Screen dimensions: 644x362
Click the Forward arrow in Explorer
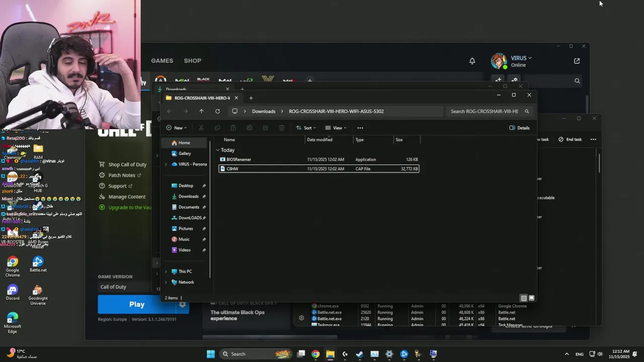pos(185,111)
